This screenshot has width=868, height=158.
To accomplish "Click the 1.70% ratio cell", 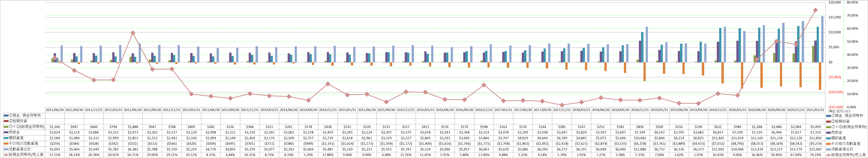I will point(562,155).
